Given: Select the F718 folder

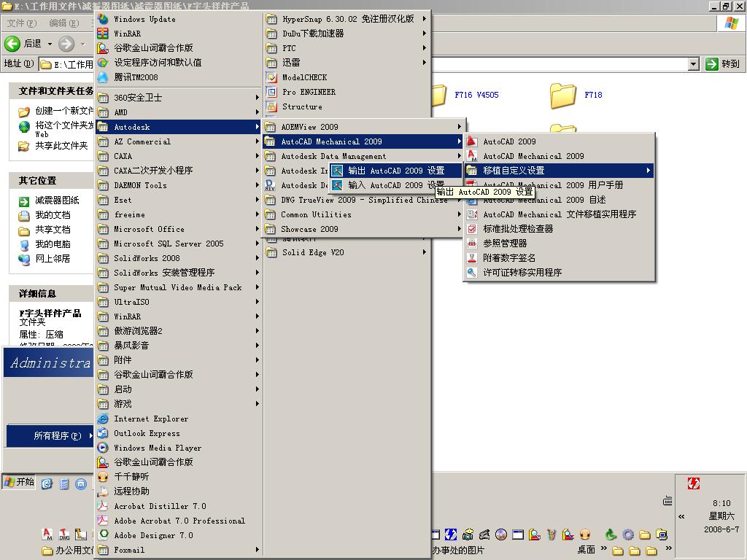Looking at the screenshot, I should click(576, 96).
